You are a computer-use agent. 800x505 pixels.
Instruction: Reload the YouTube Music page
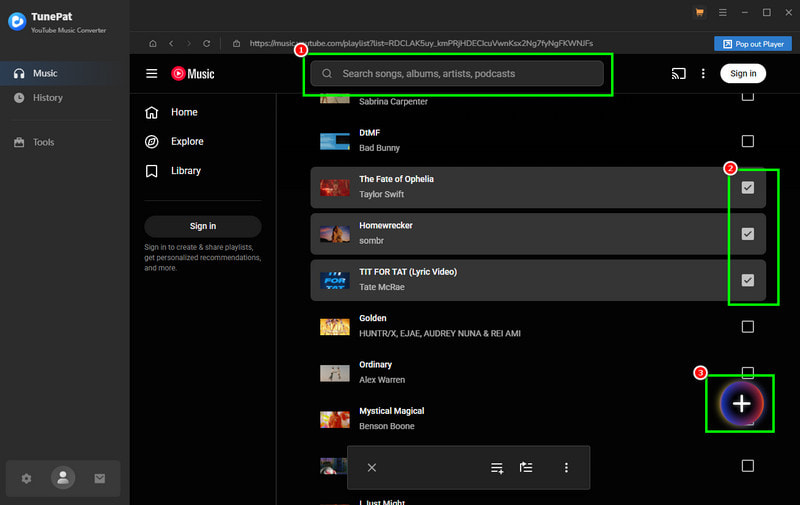pos(207,43)
